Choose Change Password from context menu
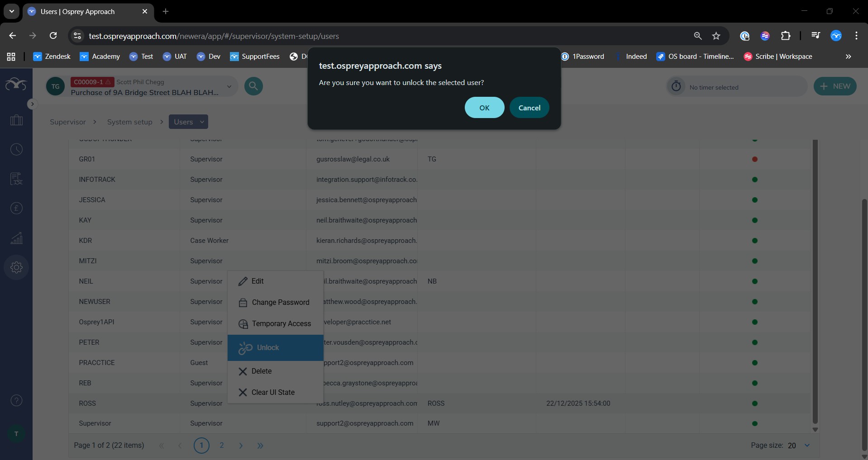The width and height of the screenshot is (868, 460). coord(280,303)
